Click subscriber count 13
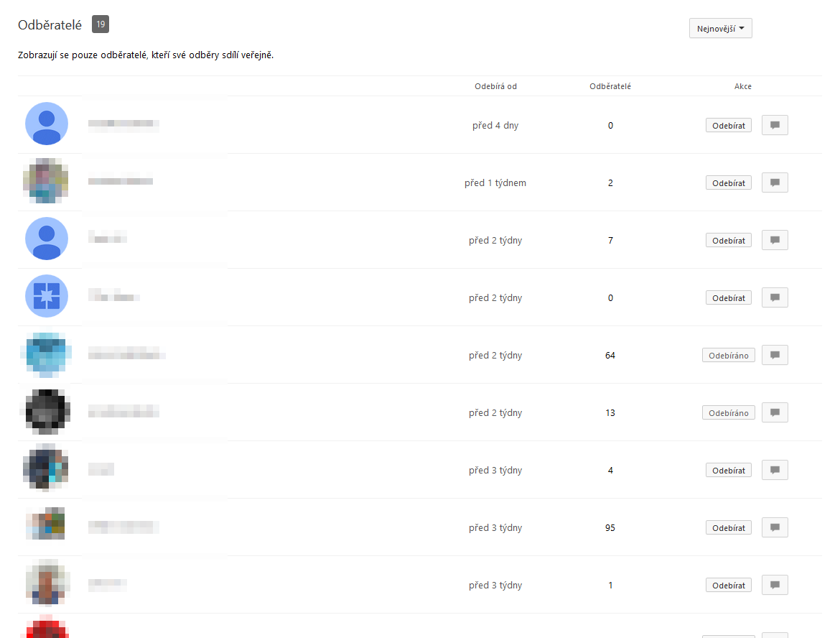This screenshot has height=638, width=840. [610, 413]
